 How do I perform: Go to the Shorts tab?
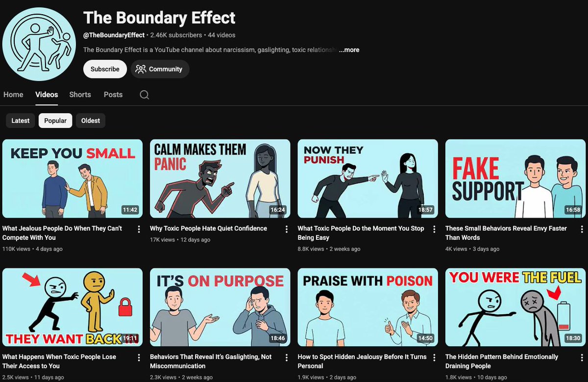(80, 95)
